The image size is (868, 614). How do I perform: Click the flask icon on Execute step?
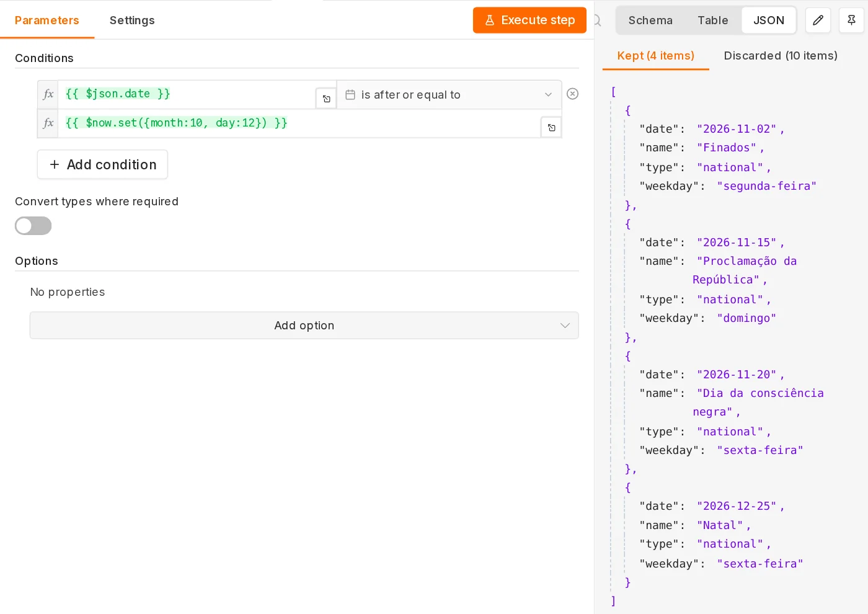pyautogui.click(x=490, y=20)
